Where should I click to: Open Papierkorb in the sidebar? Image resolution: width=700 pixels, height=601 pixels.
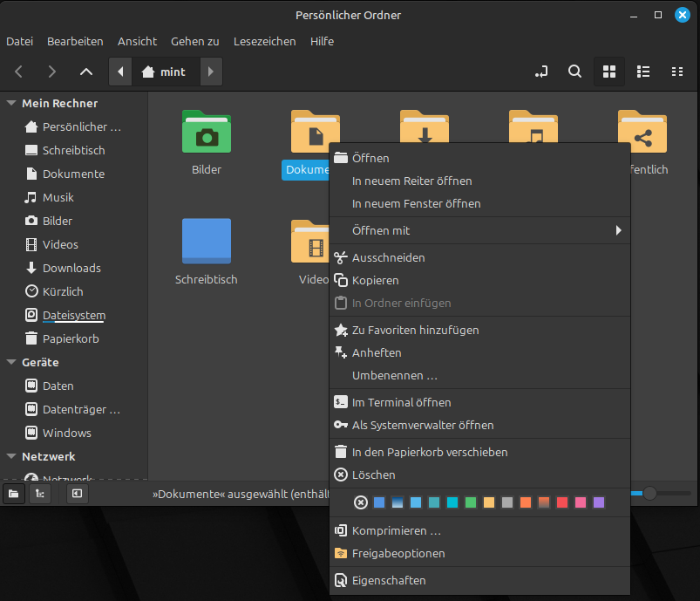pos(70,338)
